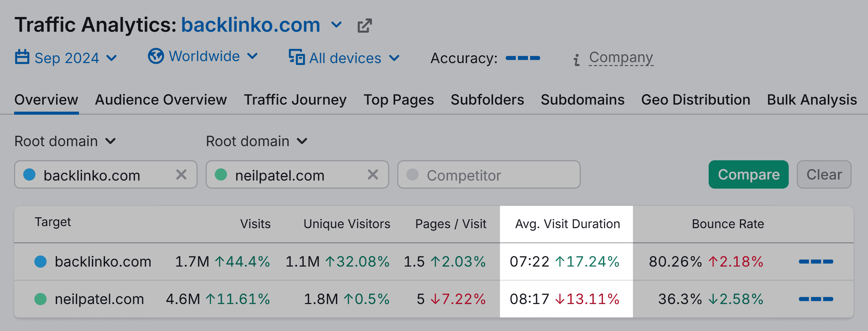Go to Geo Distribution tab

point(695,100)
